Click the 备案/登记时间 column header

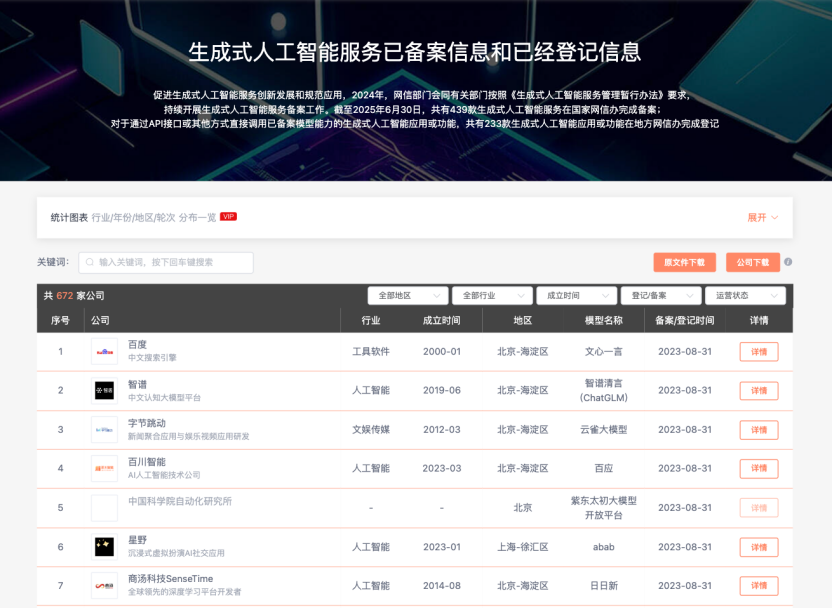click(x=685, y=320)
